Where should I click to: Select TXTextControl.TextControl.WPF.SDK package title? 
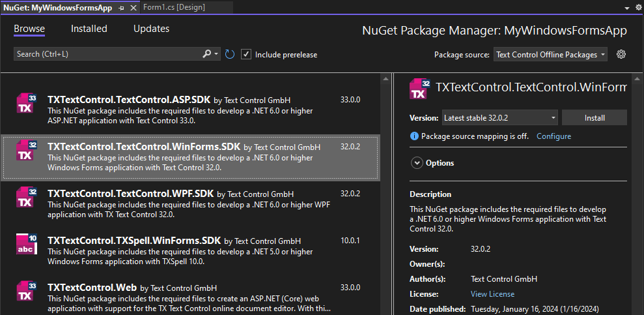point(131,193)
